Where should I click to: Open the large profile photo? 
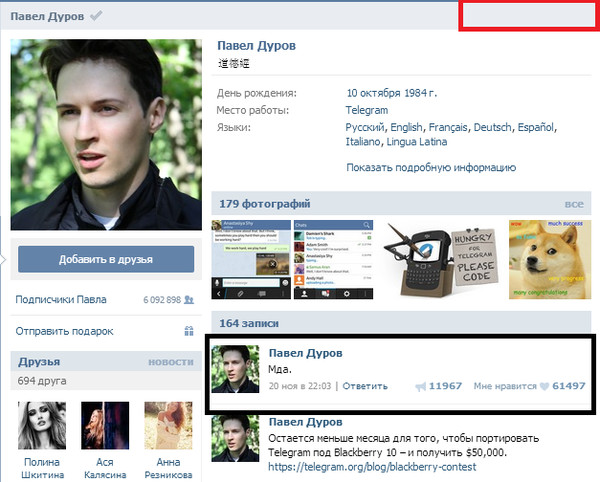click(106, 134)
